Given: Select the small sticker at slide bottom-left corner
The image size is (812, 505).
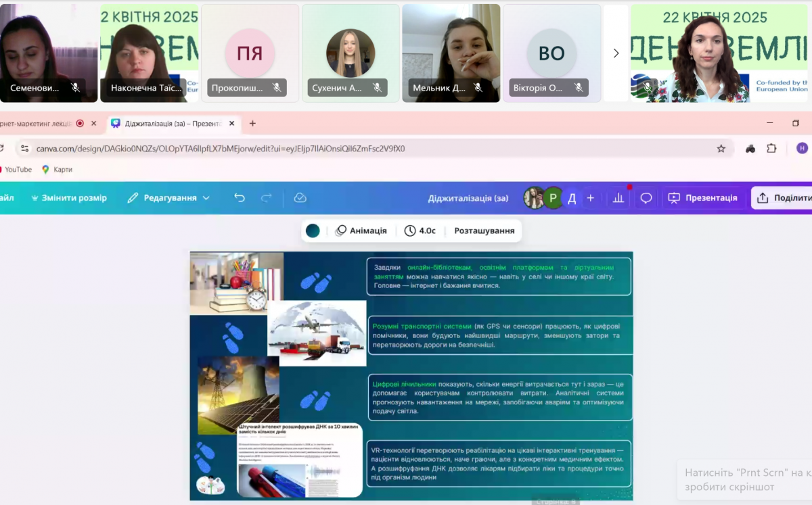Looking at the screenshot, I should pyautogui.click(x=210, y=485).
